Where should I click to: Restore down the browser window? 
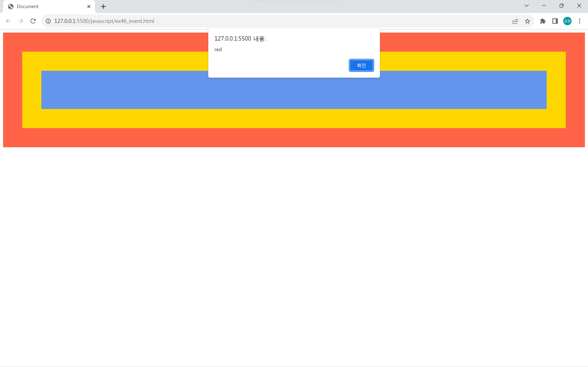tap(561, 6)
